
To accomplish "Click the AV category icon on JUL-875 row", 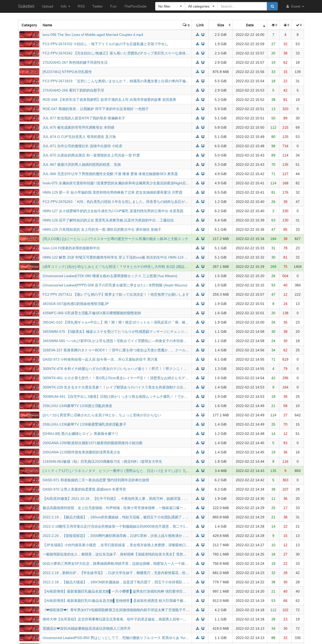I will pyautogui.click(x=29, y=127).
